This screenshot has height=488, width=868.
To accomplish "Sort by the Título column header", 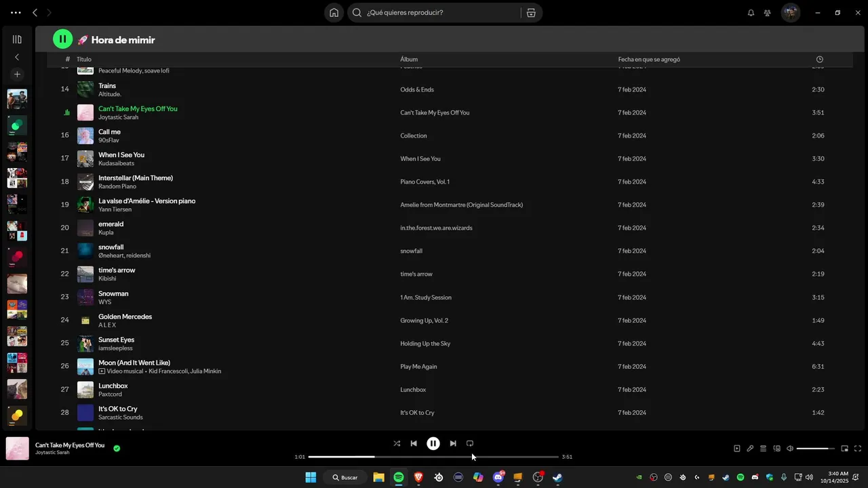I will point(83,60).
